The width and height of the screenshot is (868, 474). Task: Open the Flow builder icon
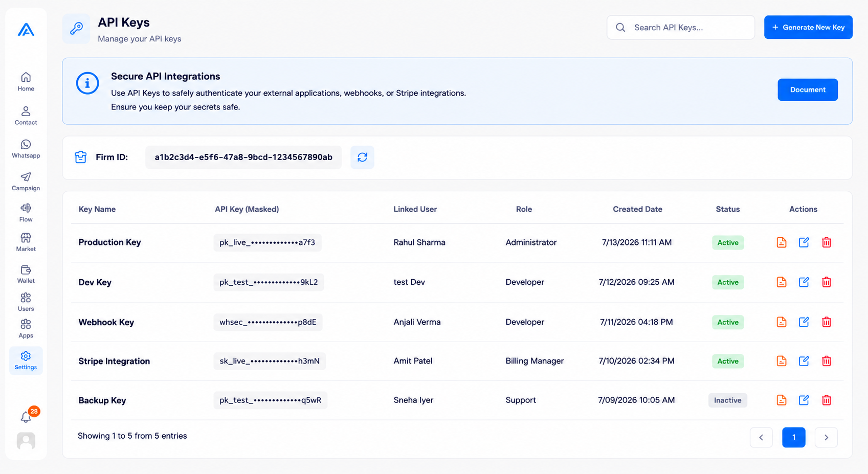(26, 213)
